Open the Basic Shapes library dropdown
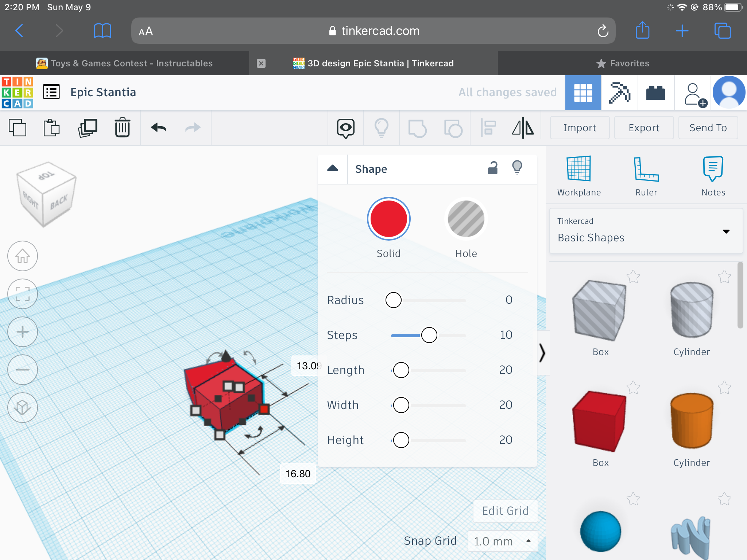Viewport: 747px width, 560px height. [x=646, y=231]
